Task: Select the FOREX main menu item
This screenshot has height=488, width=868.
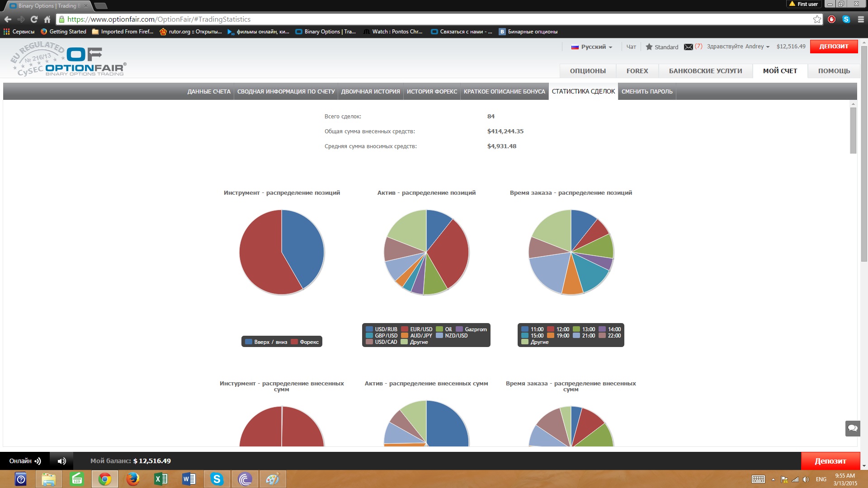Action: click(x=637, y=71)
